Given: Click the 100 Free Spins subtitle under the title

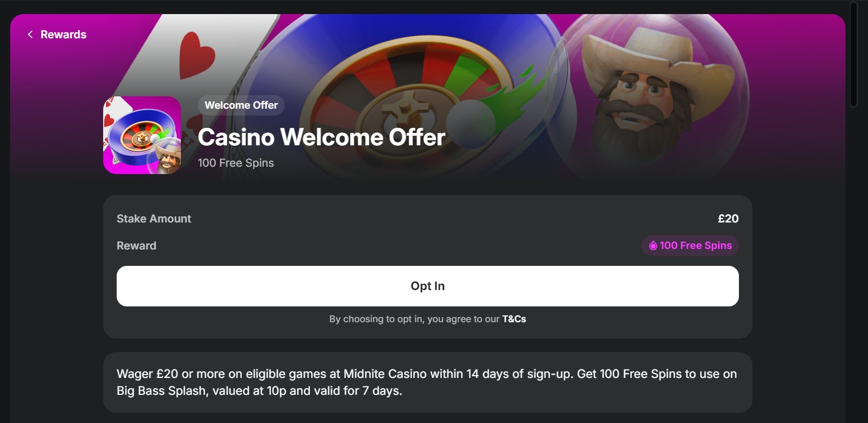Looking at the screenshot, I should coord(236,163).
